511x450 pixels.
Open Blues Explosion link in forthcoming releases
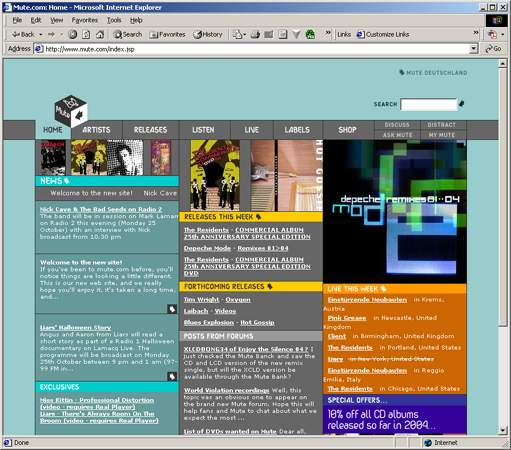coord(209,322)
